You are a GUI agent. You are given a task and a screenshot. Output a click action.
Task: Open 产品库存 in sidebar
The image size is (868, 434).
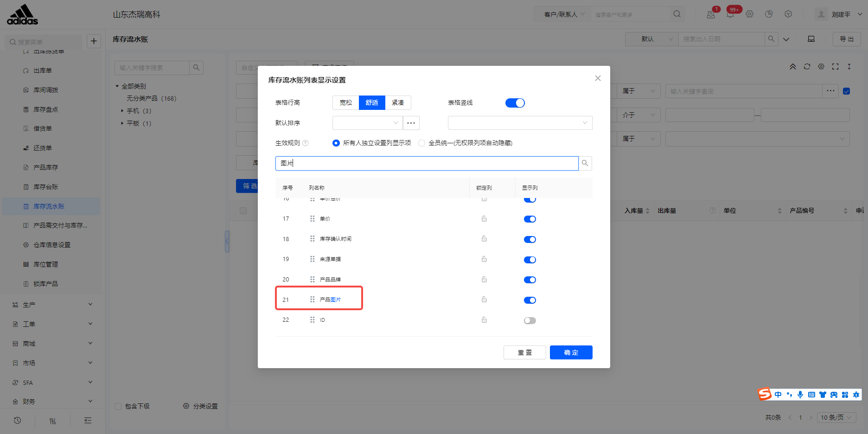[46, 167]
